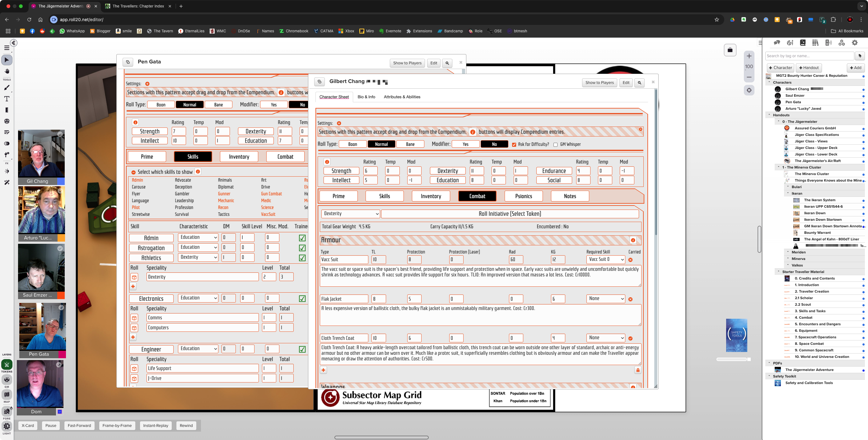Viewport: 868px width, 440px height.
Task: Zoom out with the minus button
Action: tap(749, 77)
